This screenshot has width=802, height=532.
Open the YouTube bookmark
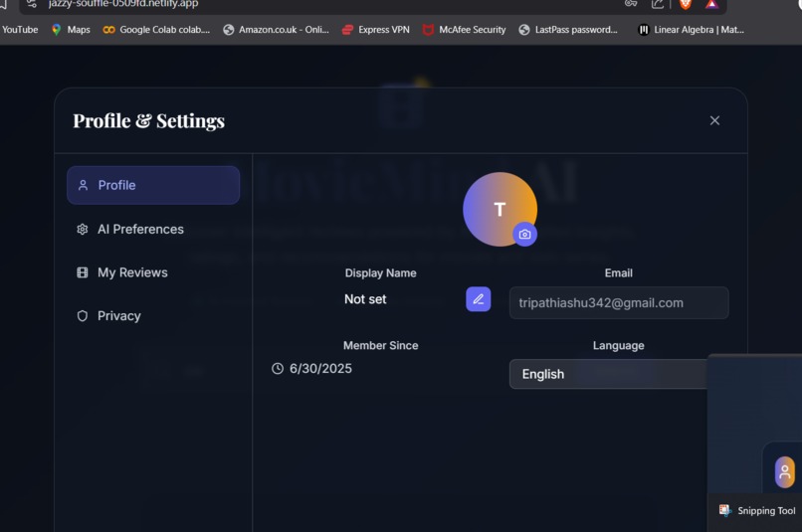coord(20,30)
